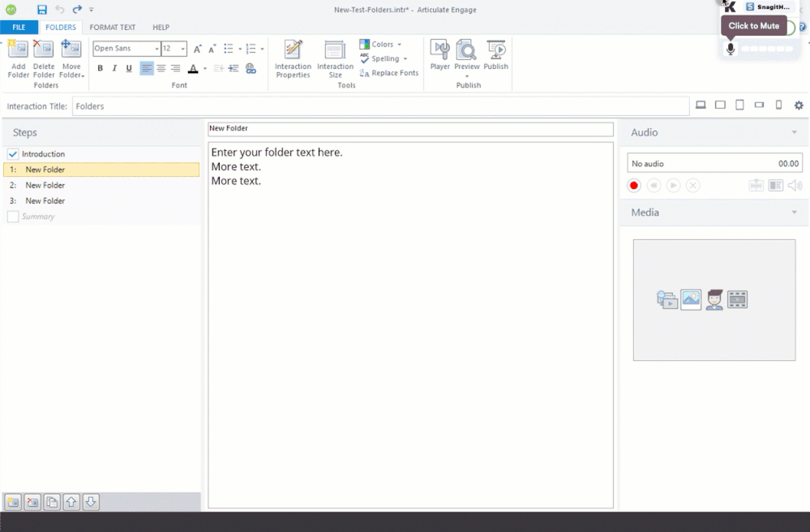Add a picture from the Media panel

[x=691, y=299]
